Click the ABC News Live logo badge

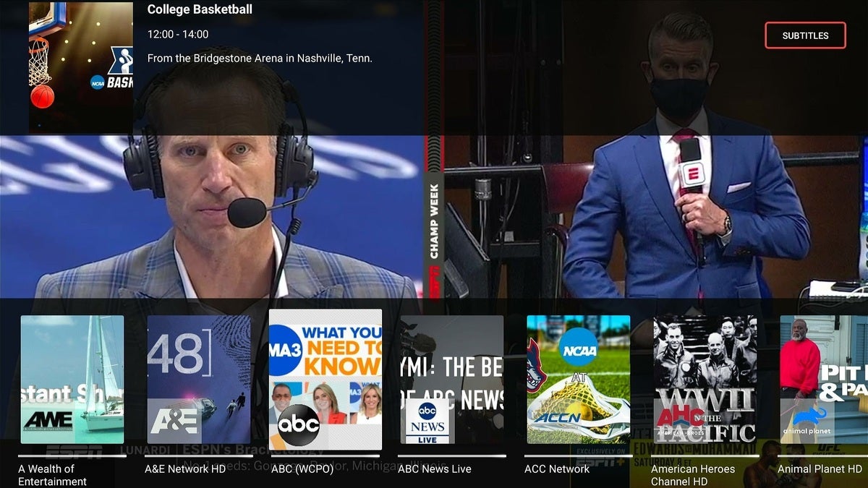tap(427, 421)
